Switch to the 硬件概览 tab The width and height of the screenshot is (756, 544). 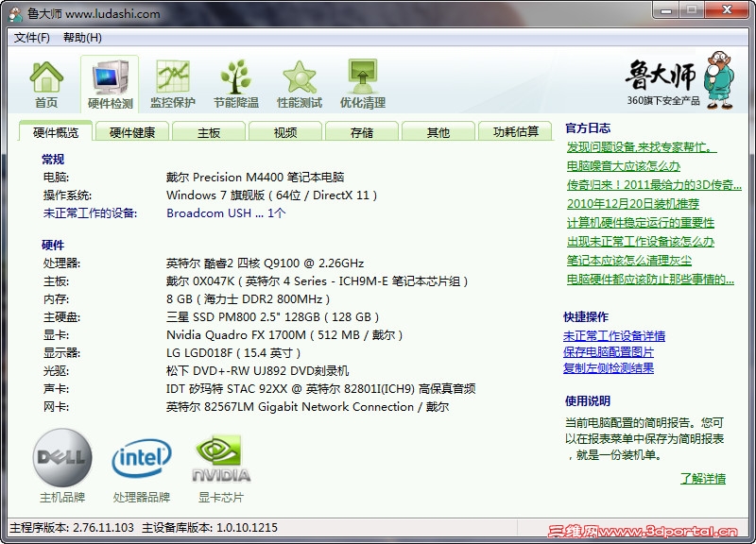(56, 132)
